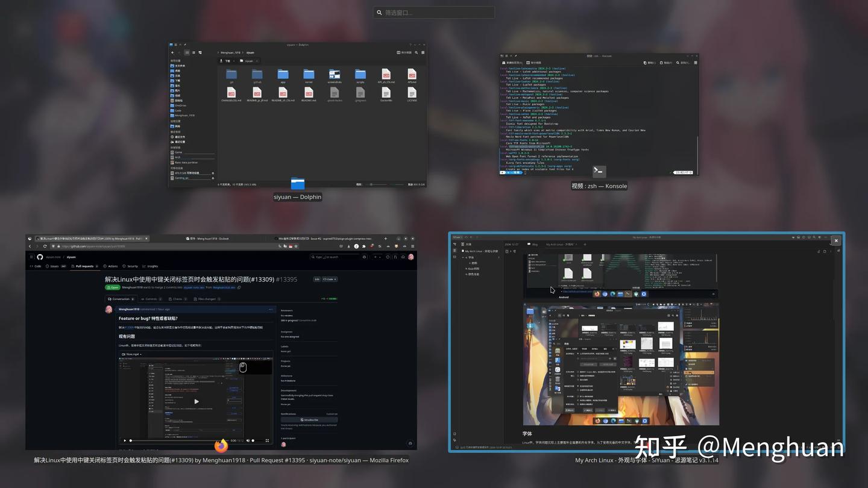This screenshot has height=488, width=868.
Task: Click the back navigation arrow in Dolphin
Action: tap(172, 52)
